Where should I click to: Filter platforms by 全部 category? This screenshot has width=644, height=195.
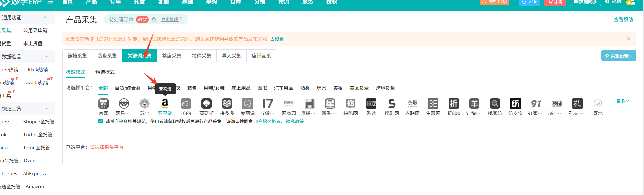[103, 88]
